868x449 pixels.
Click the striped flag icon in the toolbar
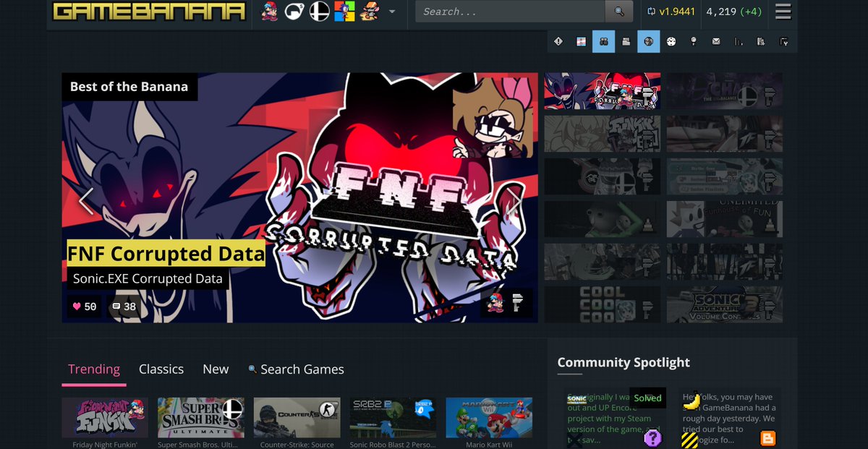coord(581,42)
